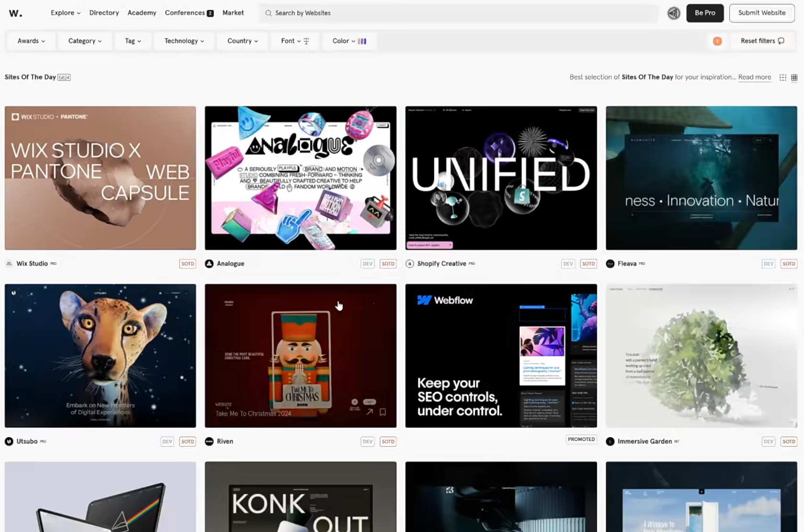Image resolution: width=804 pixels, height=532 pixels.
Task: Click the Wix Studio avatar icon
Action: pyautogui.click(x=9, y=263)
